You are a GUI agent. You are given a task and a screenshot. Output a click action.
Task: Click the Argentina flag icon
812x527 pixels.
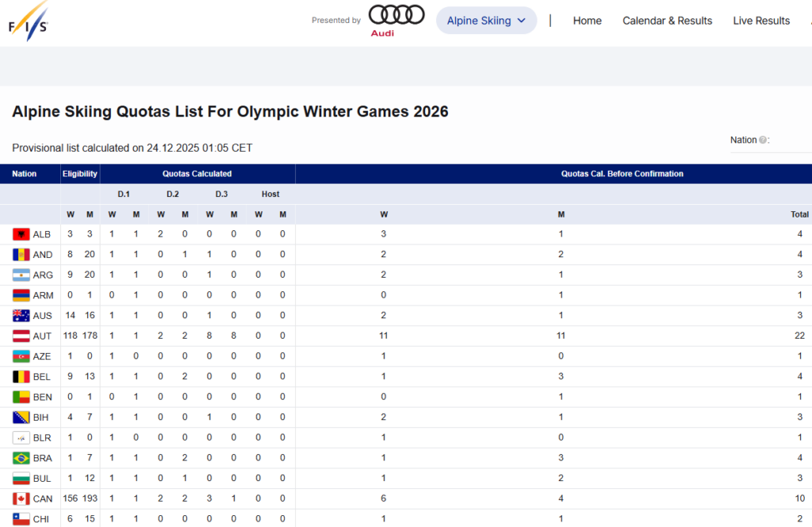pyautogui.click(x=21, y=275)
